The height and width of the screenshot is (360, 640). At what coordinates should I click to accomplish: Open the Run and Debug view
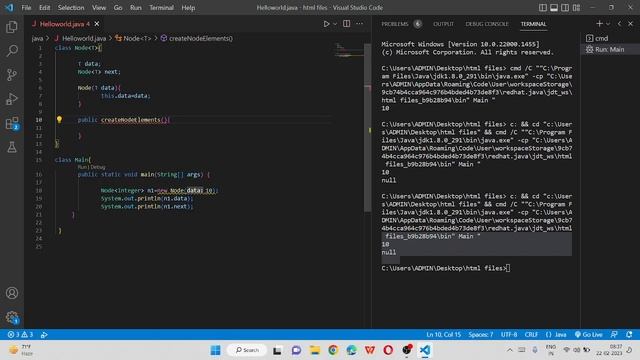click(x=12, y=99)
